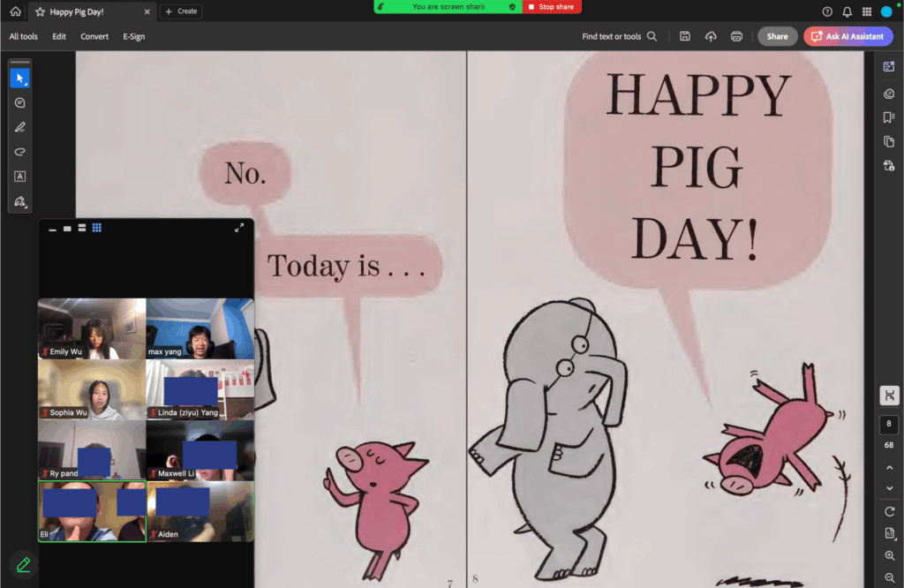Open the page display options menu
The height and width of the screenshot is (588, 904).
coord(889,534)
